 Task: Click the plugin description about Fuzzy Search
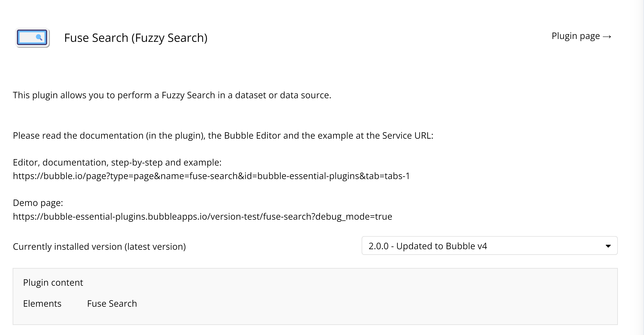click(172, 95)
